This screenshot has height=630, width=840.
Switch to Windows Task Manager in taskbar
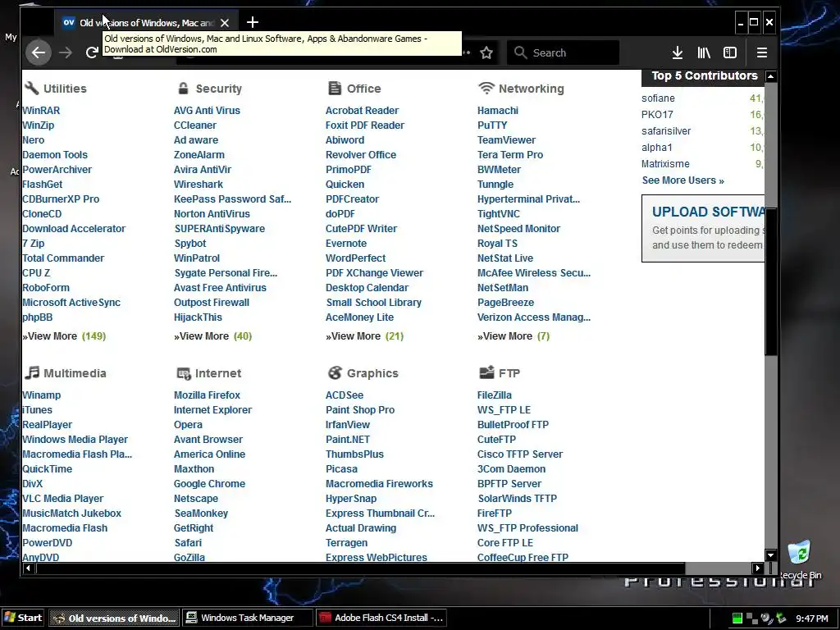click(247, 618)
